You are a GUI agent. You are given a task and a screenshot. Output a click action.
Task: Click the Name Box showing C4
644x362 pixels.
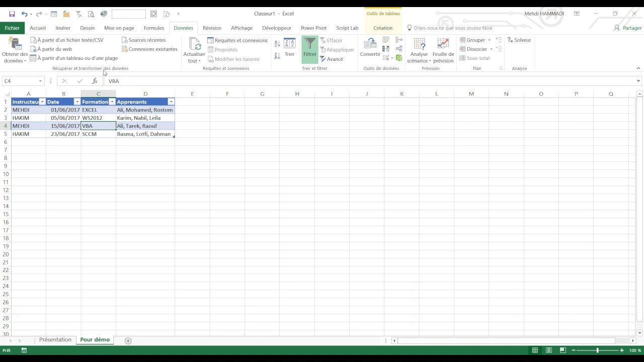coord(20,81)
